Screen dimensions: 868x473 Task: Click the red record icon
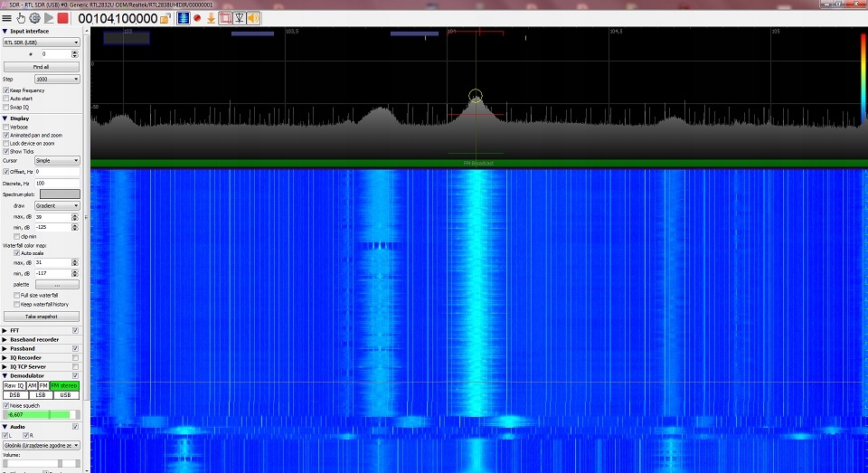coord(197,17)
